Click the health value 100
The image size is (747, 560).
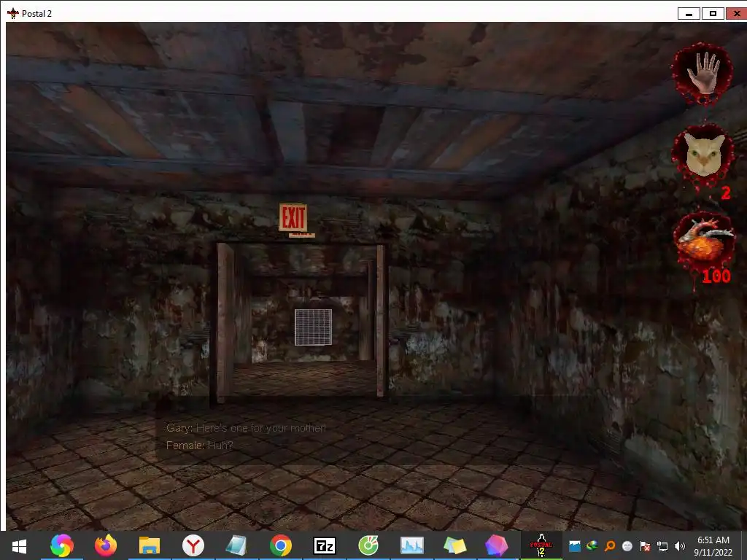pos(716,276)
